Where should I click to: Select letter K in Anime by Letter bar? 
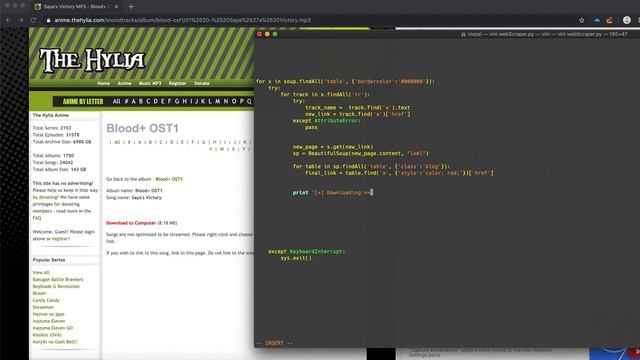203,101
